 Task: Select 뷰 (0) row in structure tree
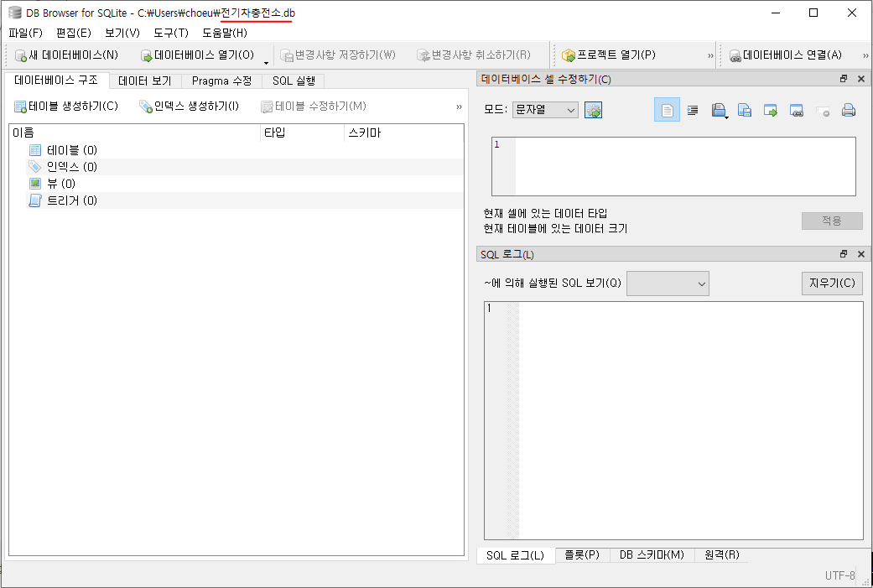tap(245, 183)
